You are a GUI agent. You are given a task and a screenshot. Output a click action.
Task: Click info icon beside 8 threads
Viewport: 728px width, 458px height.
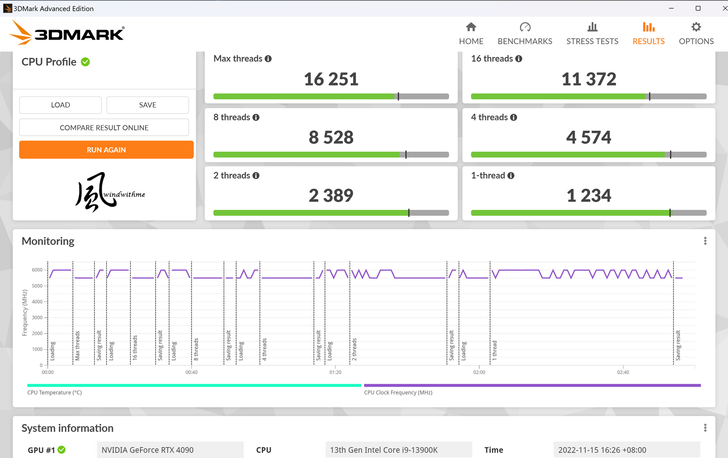pos(256,117)
